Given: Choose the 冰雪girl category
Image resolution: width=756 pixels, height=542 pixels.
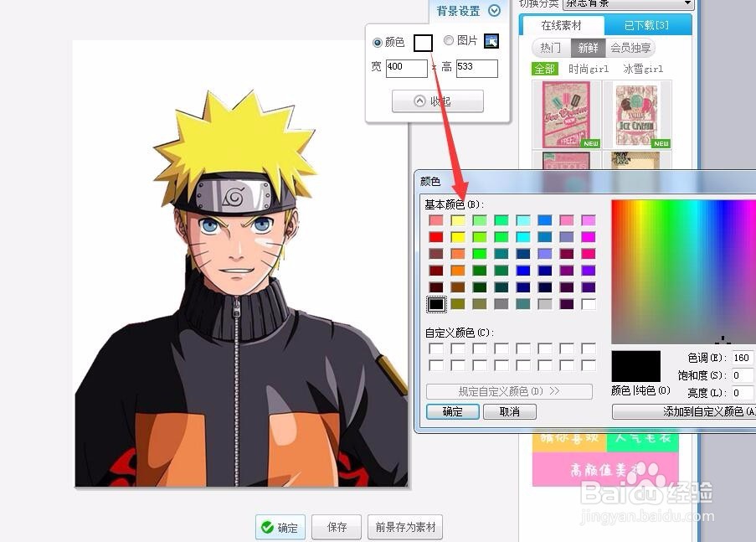Looking at the screenshot, I should pyautogui.click(x=643, y=69).
